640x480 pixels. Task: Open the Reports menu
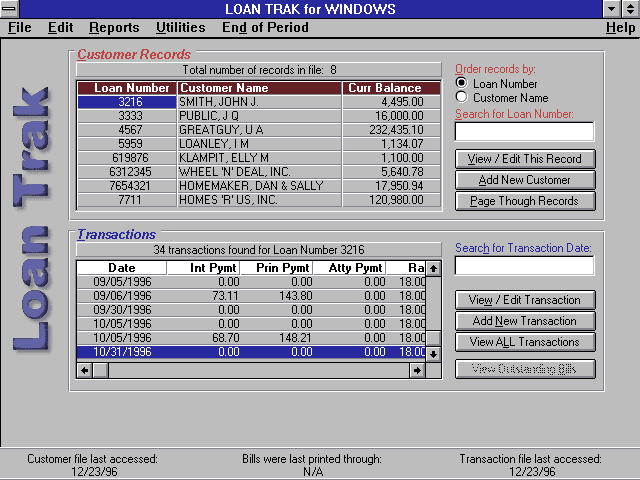click(114, 28)
